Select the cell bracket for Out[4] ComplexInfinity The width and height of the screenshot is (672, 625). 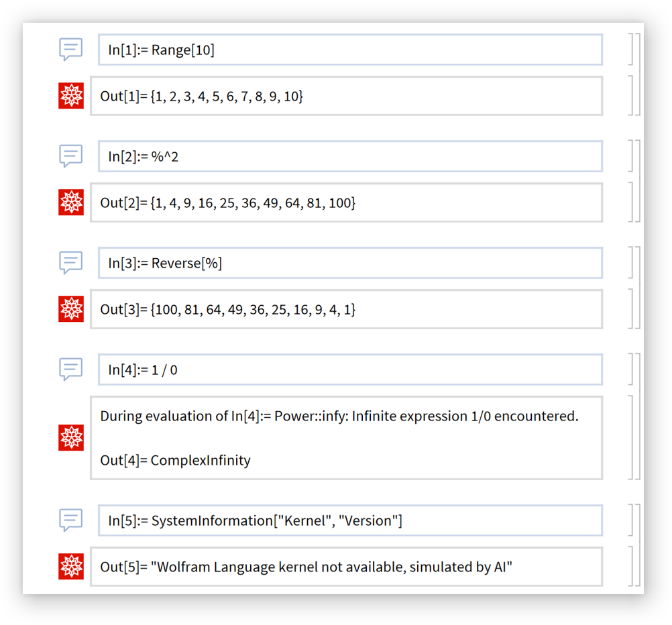(x=630, y=437)
